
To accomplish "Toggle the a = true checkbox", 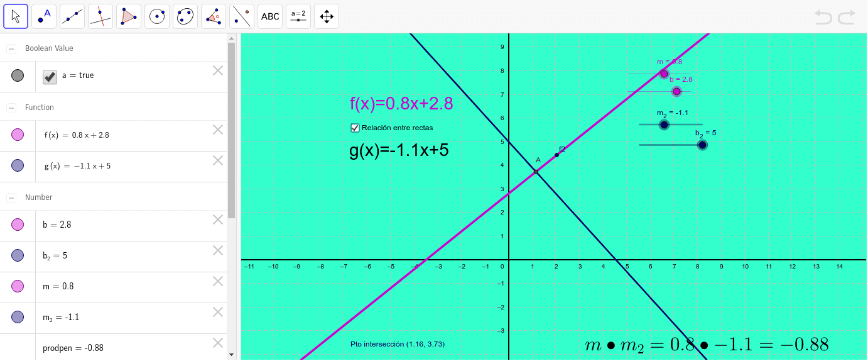I will coord(50,77).
